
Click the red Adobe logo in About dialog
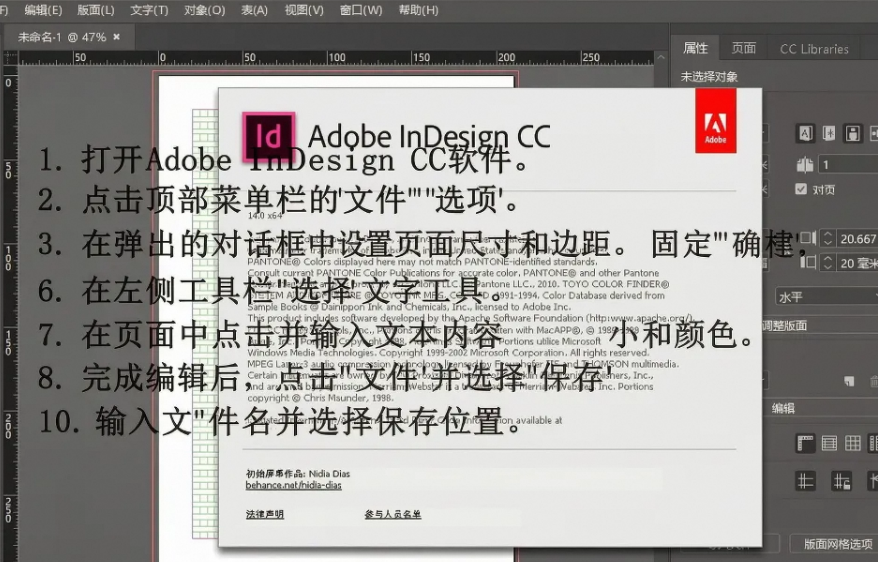[x=716, y=120]
